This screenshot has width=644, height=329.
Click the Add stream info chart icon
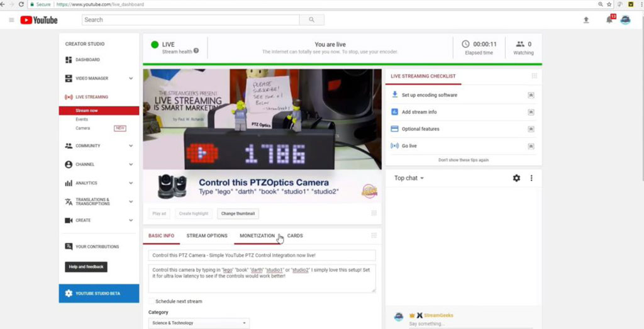395,112
